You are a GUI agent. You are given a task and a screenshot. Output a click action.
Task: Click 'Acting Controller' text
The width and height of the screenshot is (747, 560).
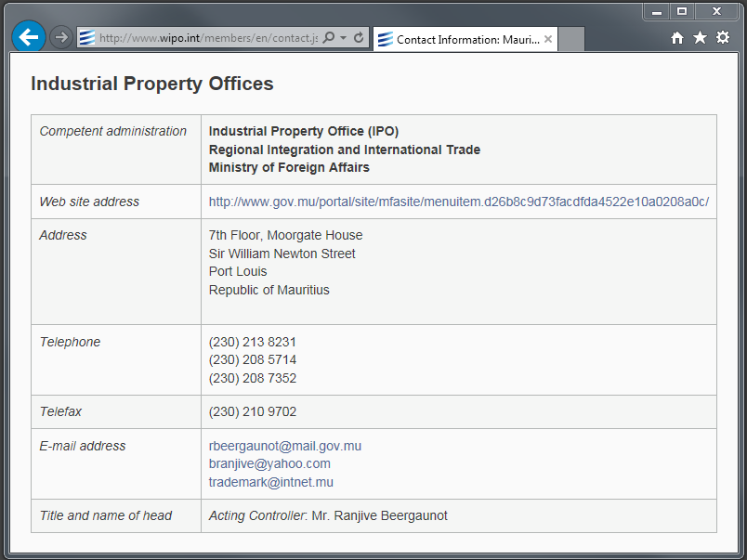point(256,515)
